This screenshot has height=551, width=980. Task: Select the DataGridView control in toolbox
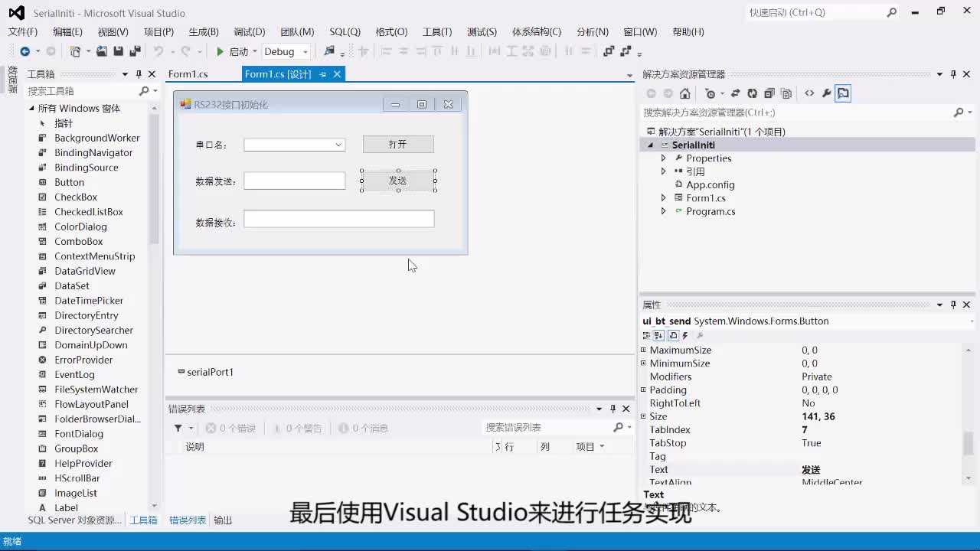click(85, 271)
